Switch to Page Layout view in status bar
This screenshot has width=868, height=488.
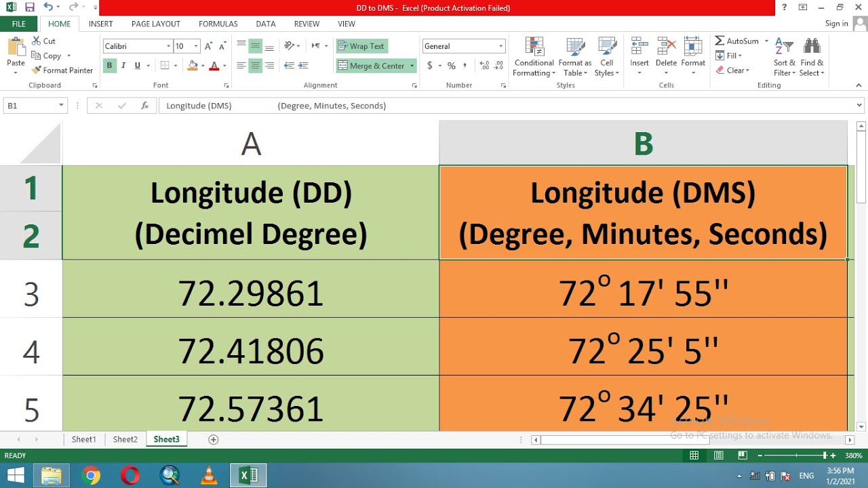click(719, 455)
